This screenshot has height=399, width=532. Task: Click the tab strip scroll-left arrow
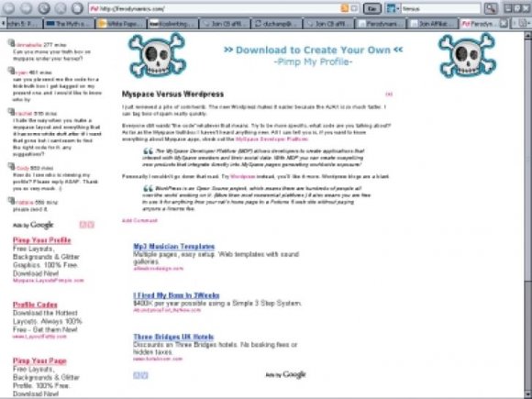(3, 24)
